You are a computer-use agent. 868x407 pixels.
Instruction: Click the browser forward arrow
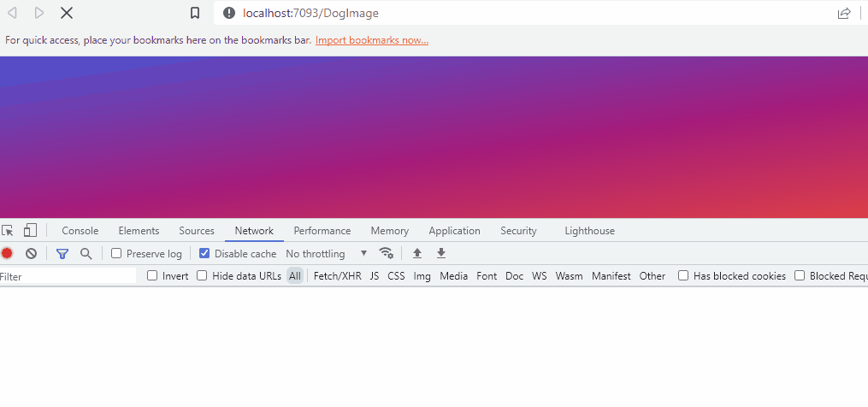pos(38,13)
